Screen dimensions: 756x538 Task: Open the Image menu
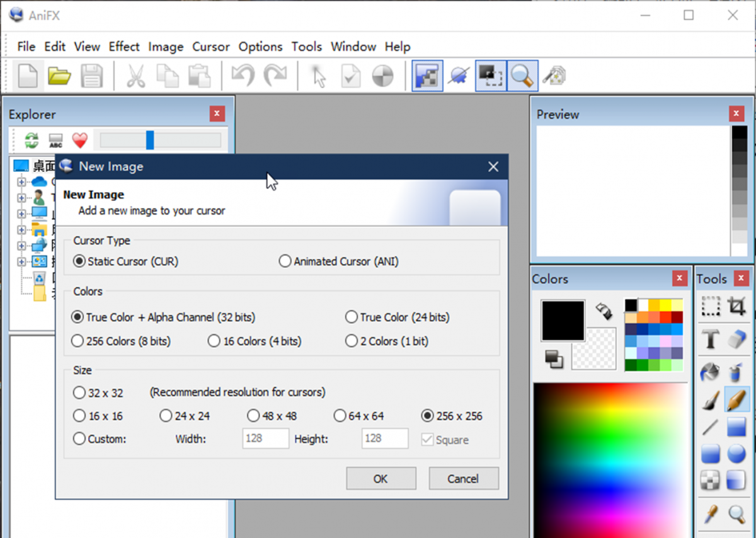pos(166,47)
